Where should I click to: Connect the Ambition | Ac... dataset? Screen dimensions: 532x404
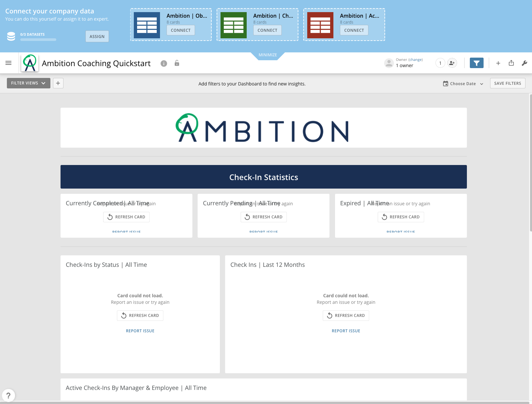point(354,30)
